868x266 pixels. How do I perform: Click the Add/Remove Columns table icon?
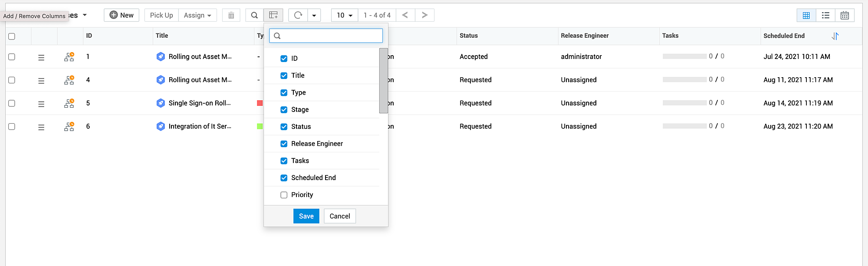point(273,15)
